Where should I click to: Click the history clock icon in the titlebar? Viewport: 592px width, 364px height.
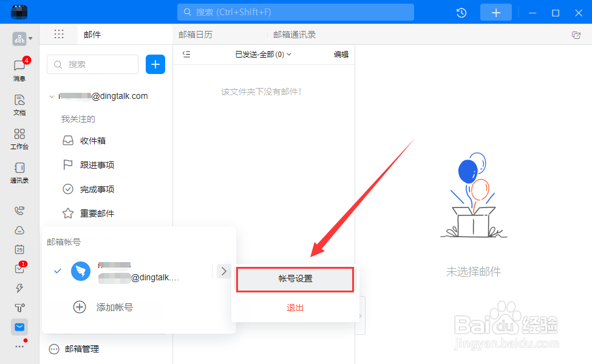tap(461, 12)
